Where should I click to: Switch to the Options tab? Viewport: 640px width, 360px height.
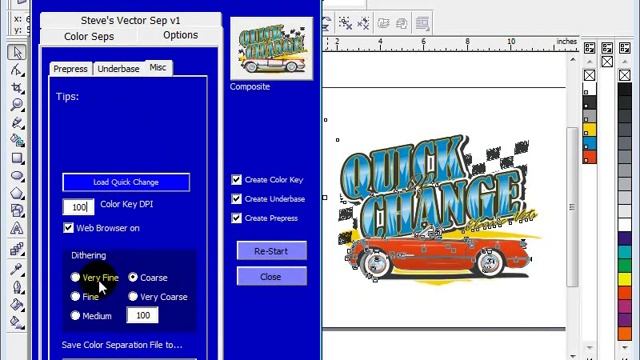180,35
